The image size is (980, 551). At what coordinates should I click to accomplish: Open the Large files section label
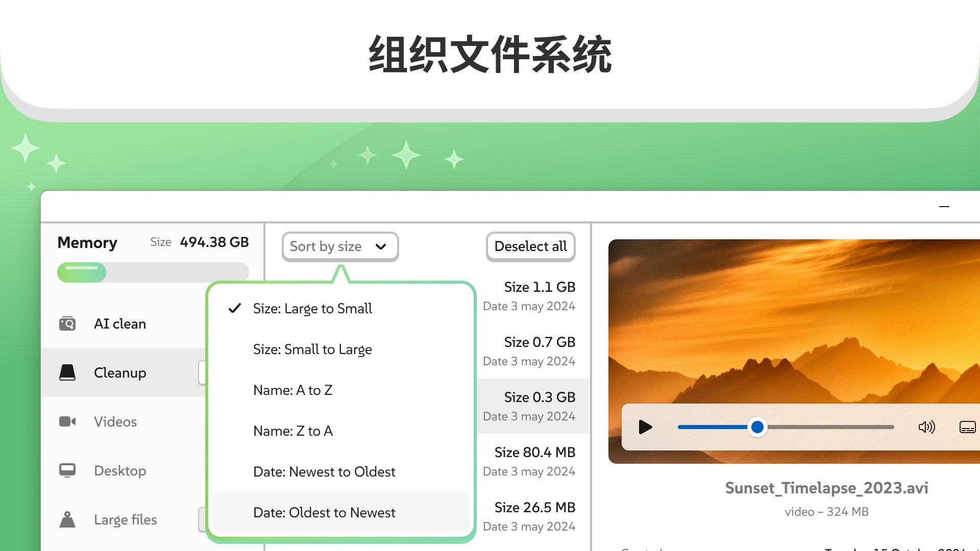[x=125, y=519]
